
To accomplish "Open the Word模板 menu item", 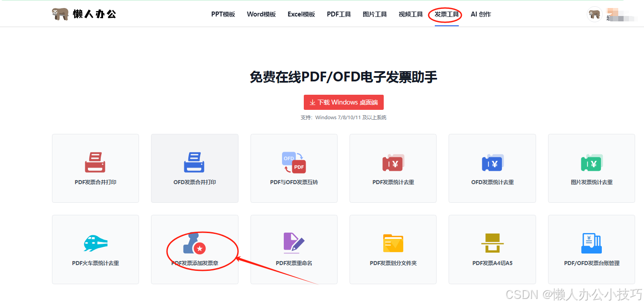I will pos(261,14).
